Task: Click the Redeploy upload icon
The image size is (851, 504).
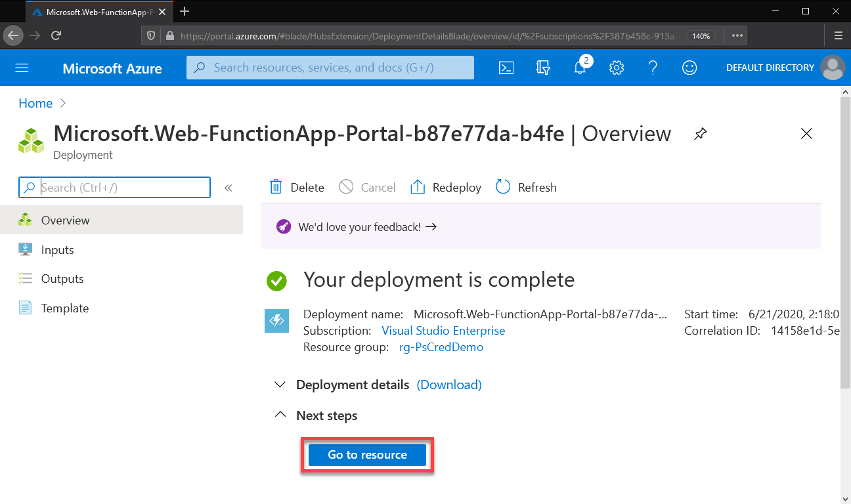Action: click(x=418, y=187)
